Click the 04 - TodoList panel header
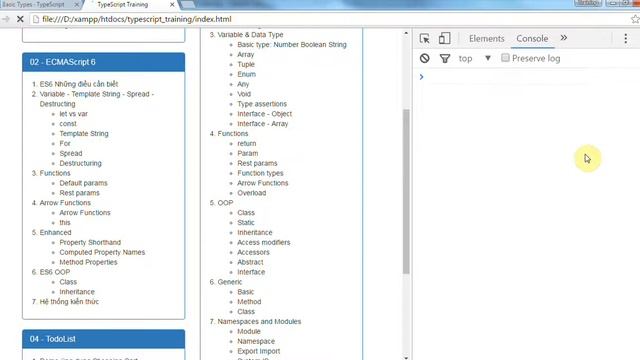The image size is (640, 360). (x=104, y=339)
